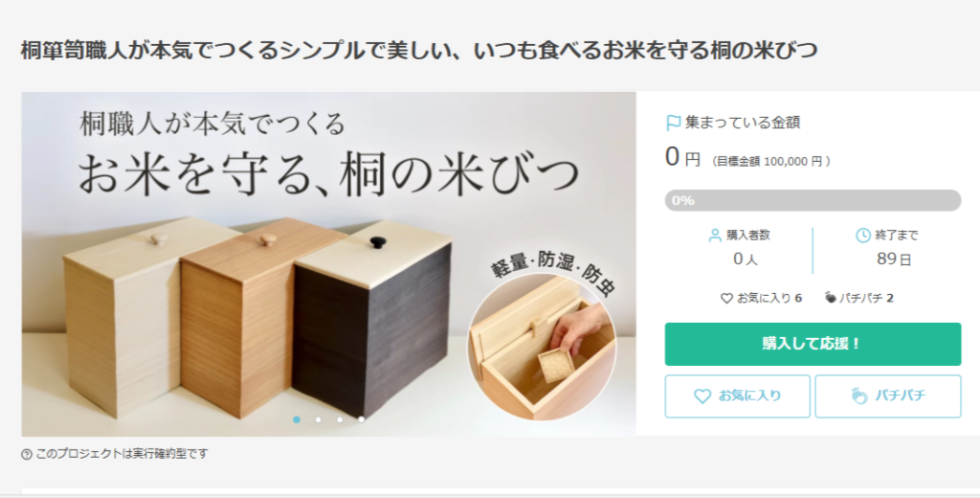Image resolution: width=980 pixels, height=498 pixels.
Task: Select the first carousel dot indicator
Action: [x=297, y=419]
